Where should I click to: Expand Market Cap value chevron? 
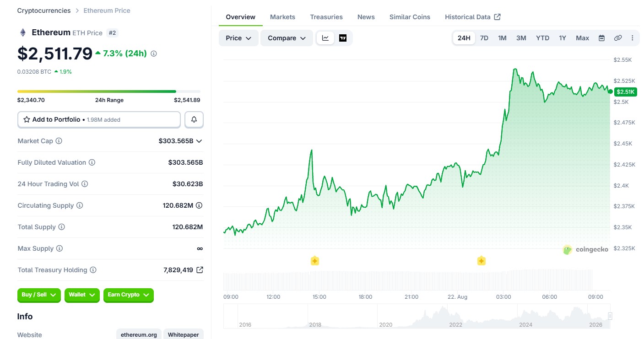point(199,141)
